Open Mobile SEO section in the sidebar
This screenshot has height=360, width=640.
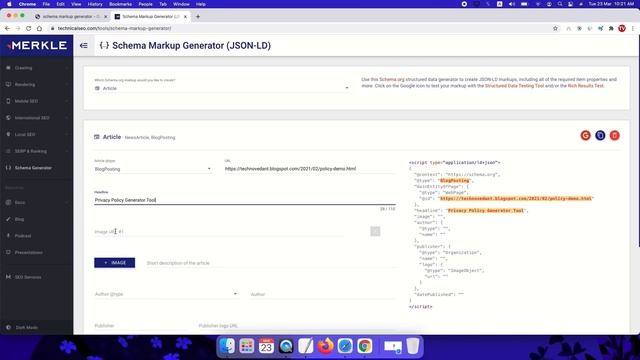(37, 101)
